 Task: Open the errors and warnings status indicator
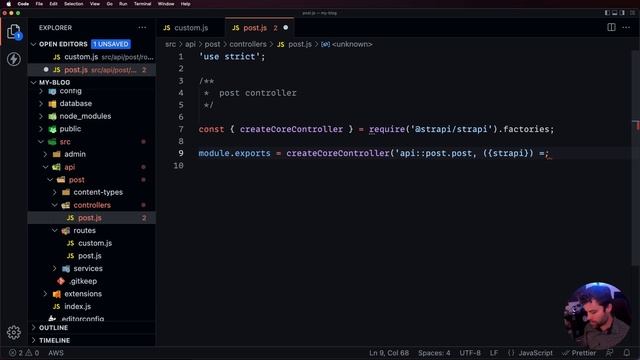(24, 353)
